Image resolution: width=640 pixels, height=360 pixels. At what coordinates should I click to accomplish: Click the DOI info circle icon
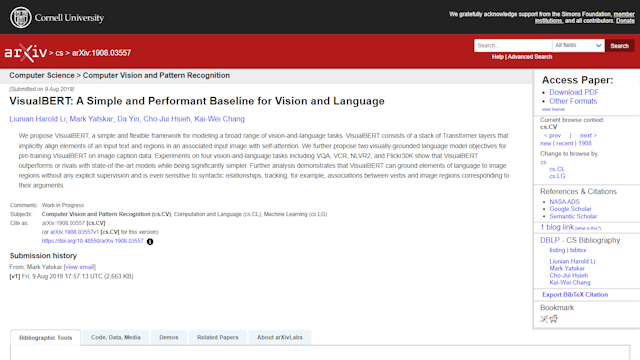[x=150, y=242]
